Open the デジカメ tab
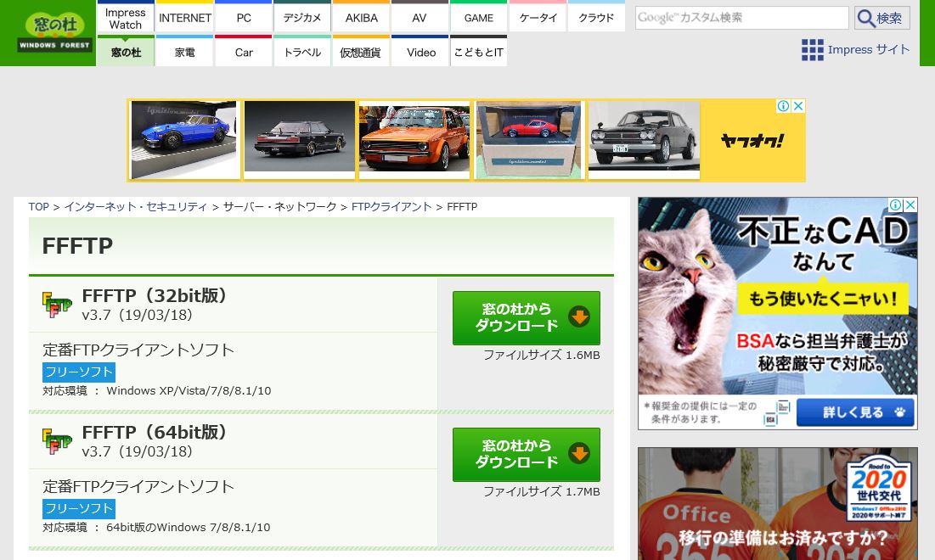This screenshot has width=935, height=560. (302, 18)
